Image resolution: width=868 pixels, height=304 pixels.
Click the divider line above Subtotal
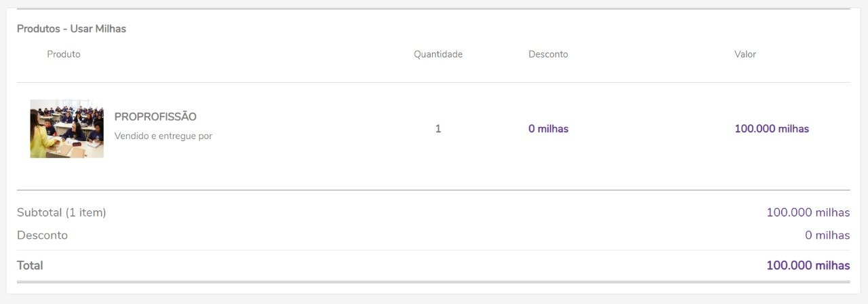(433, 190)
